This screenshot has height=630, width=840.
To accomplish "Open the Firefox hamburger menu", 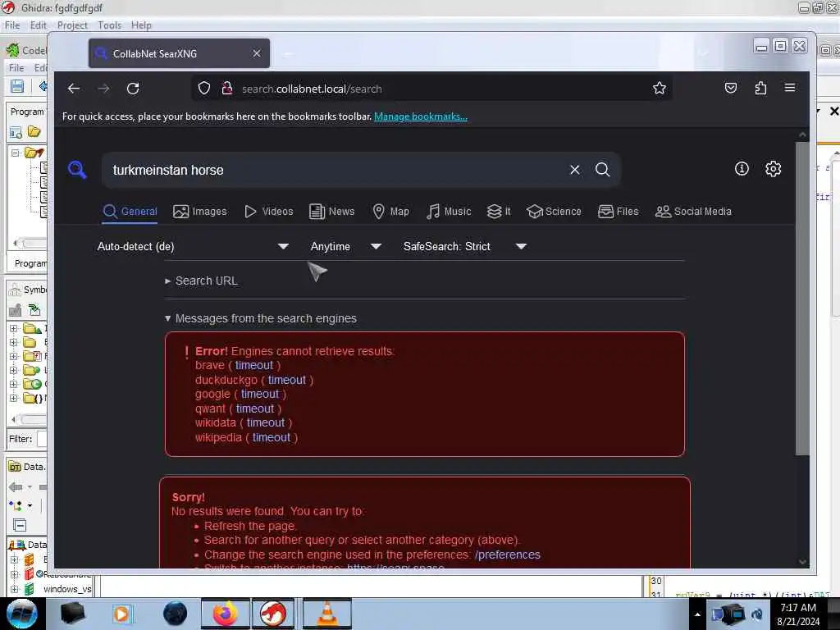I will pyautogui.click(x=790, y=88).
